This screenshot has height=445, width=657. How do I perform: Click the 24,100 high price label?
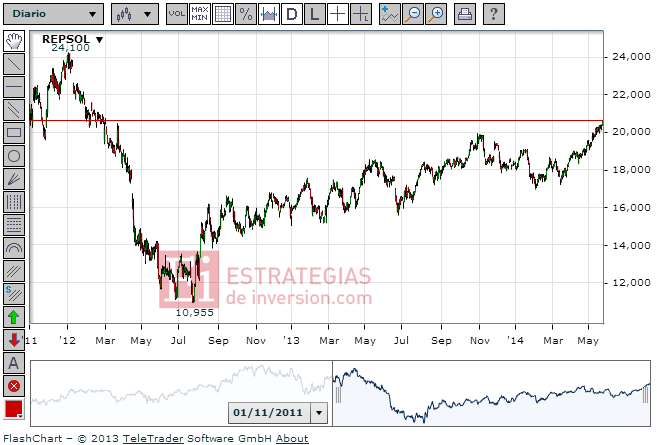(70, 48)
